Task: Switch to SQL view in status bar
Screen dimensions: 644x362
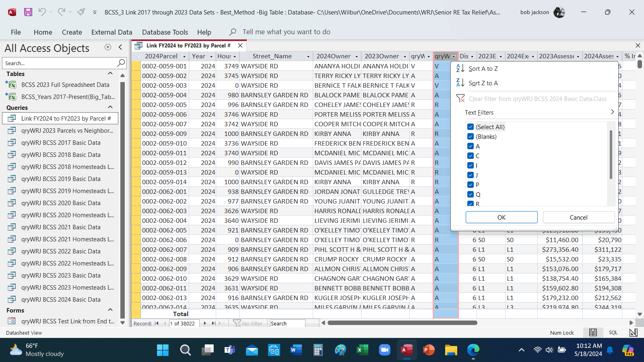Action: point(613,333)
